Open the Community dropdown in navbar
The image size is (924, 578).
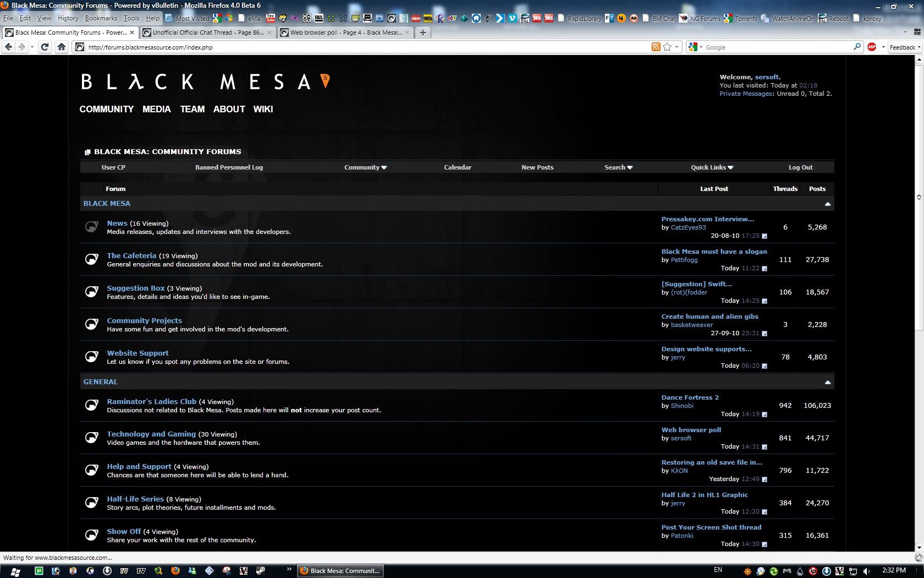pos(366,167)
